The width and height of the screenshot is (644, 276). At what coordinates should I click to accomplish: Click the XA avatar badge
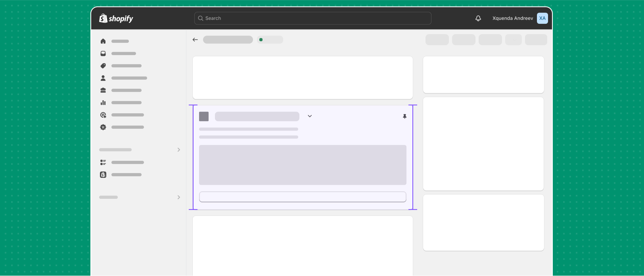tap(542, 18)
